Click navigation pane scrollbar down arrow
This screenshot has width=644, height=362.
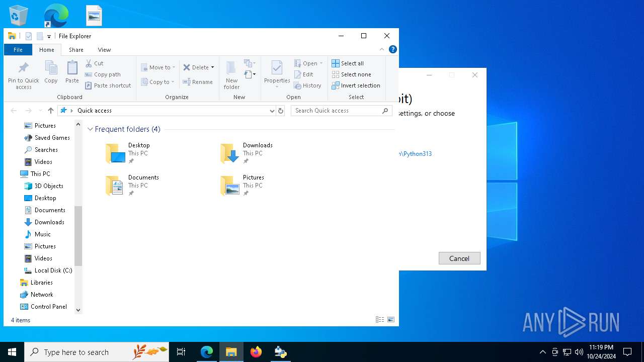78,310
